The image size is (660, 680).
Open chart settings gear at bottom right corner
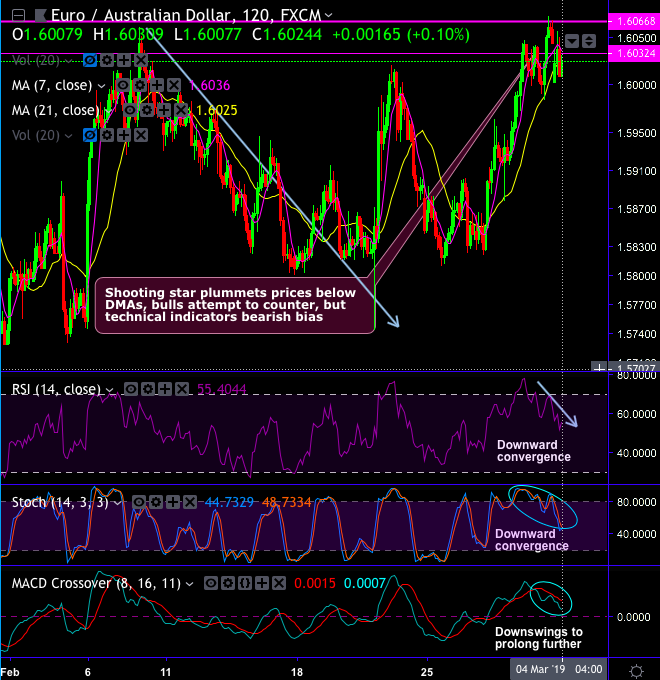coord(636,671)
